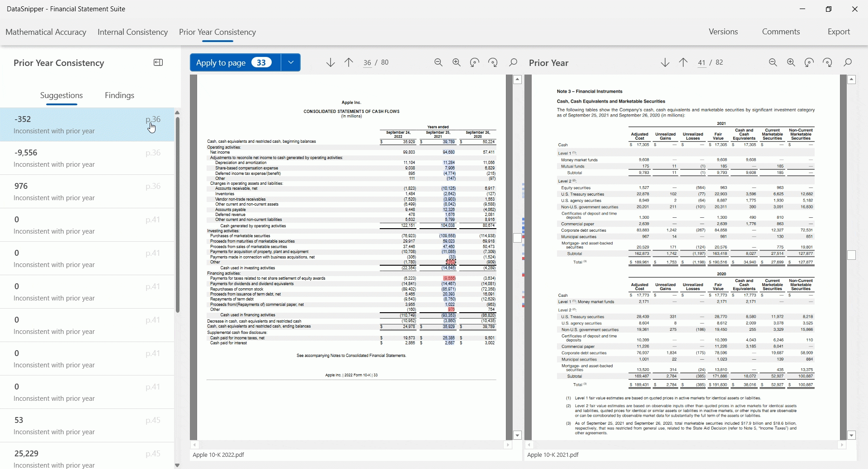This screenshot has height=469, width=868.
Task: Open Versions
Action: point(723,32)
